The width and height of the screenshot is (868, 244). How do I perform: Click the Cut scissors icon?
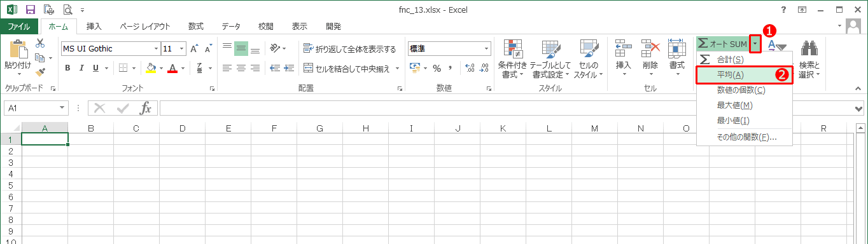40,43
